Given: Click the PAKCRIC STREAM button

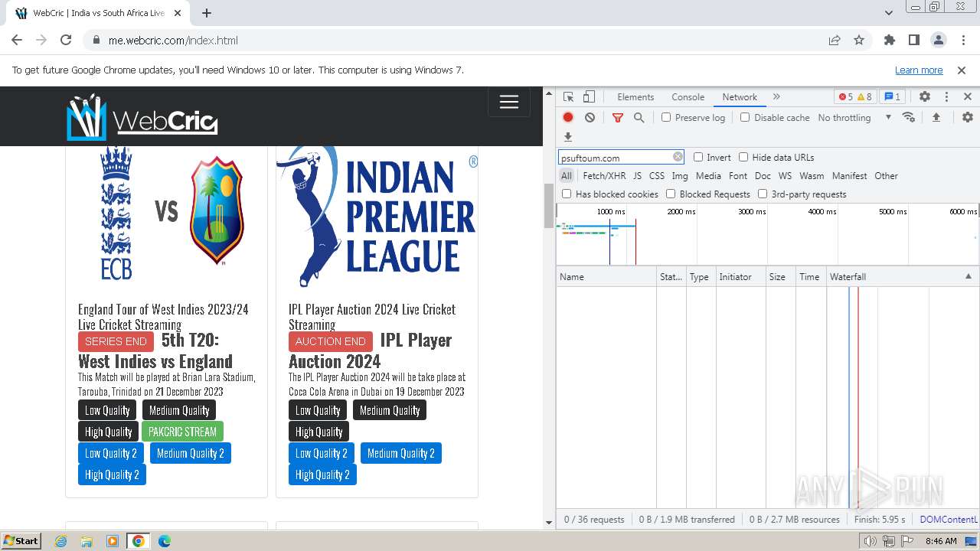Looking at the screenshot, I should (x=182, y=432).
